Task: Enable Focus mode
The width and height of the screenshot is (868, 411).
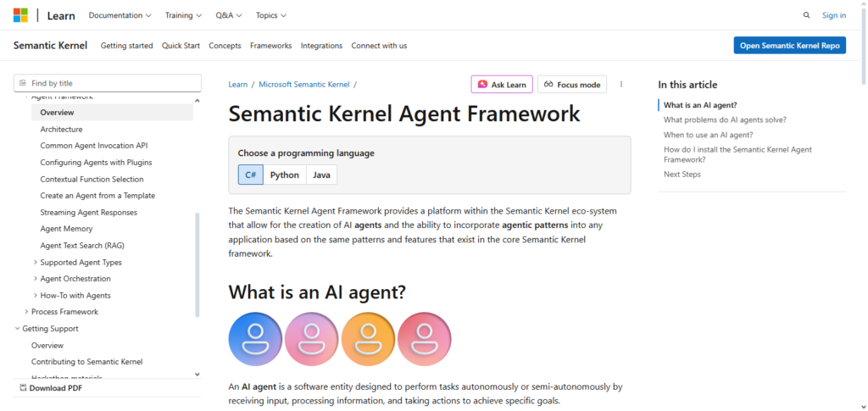Action: pos(572,84)
